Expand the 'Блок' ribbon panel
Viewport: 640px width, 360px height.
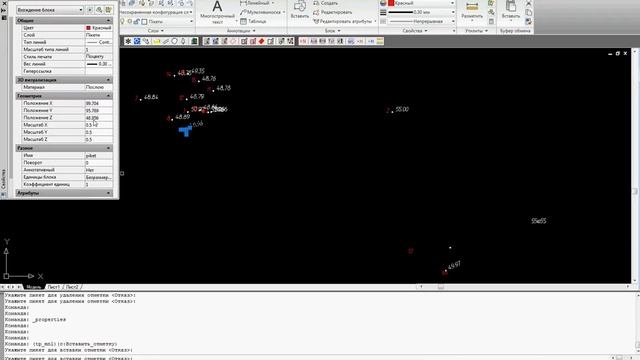(332, 31)
